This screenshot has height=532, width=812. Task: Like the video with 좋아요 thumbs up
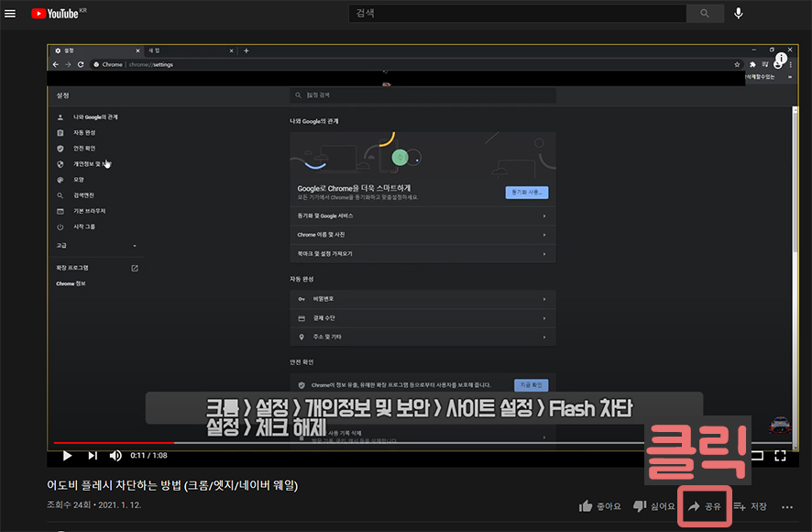pyautogui.click(x=599, y=506)
